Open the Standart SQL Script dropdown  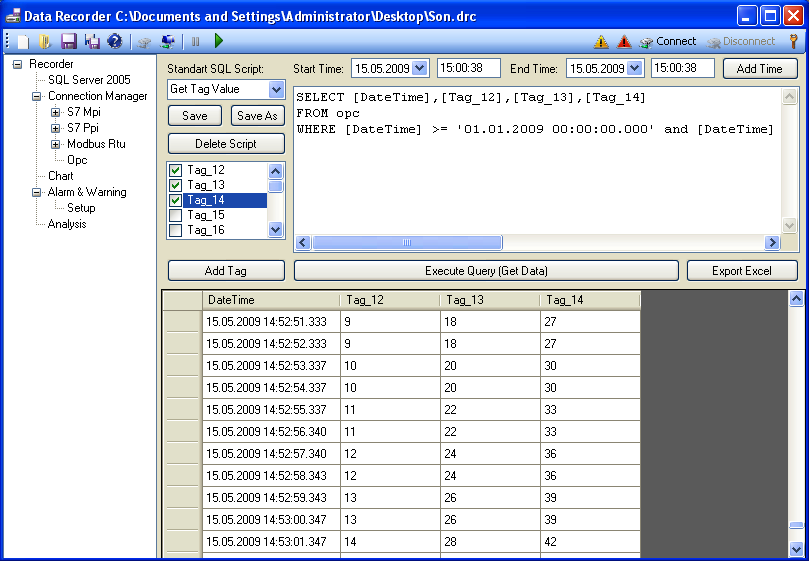(277, 89)
